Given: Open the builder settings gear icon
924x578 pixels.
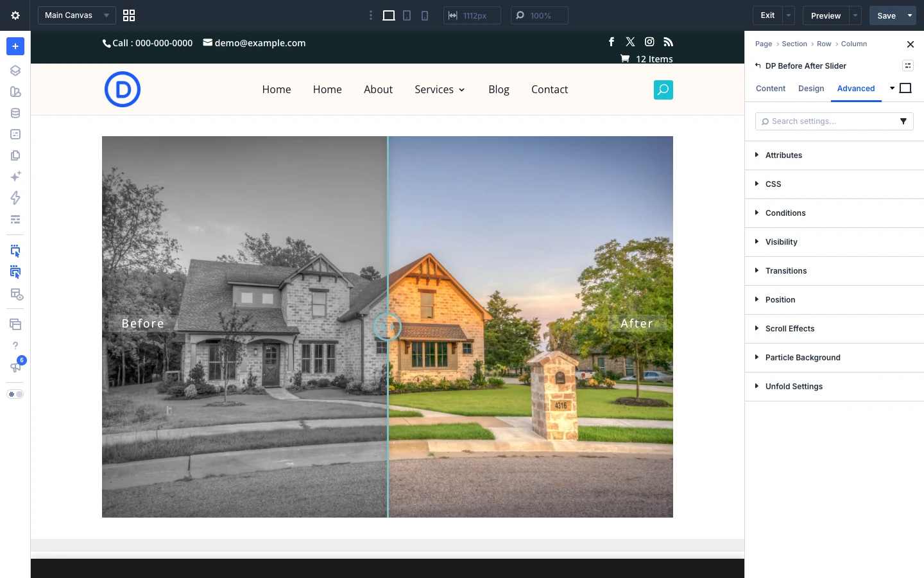Looking at the screenshot, I should point(15,15).
